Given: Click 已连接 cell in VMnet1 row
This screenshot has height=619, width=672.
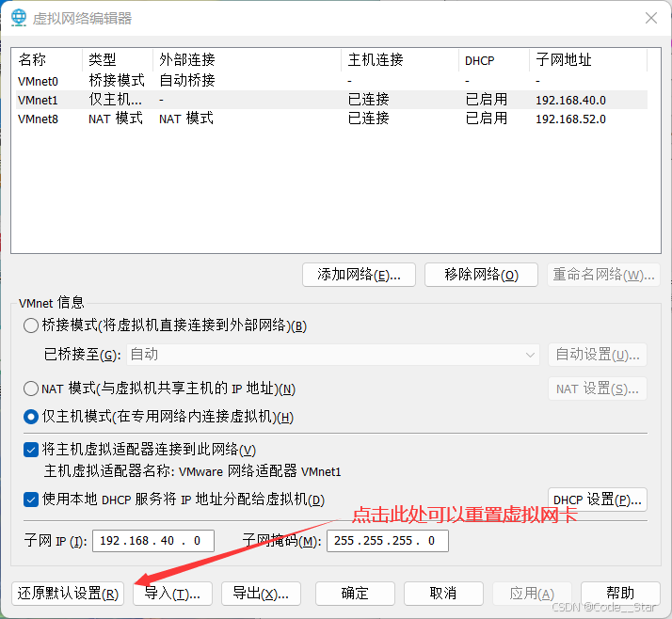Looking at the screenshot, I should (x=369, y=100).
